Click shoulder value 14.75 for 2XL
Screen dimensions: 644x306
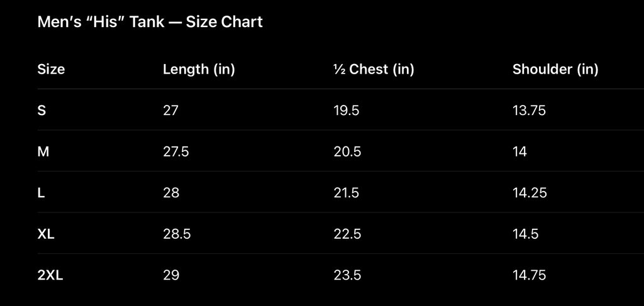click(x=530, y=275)
